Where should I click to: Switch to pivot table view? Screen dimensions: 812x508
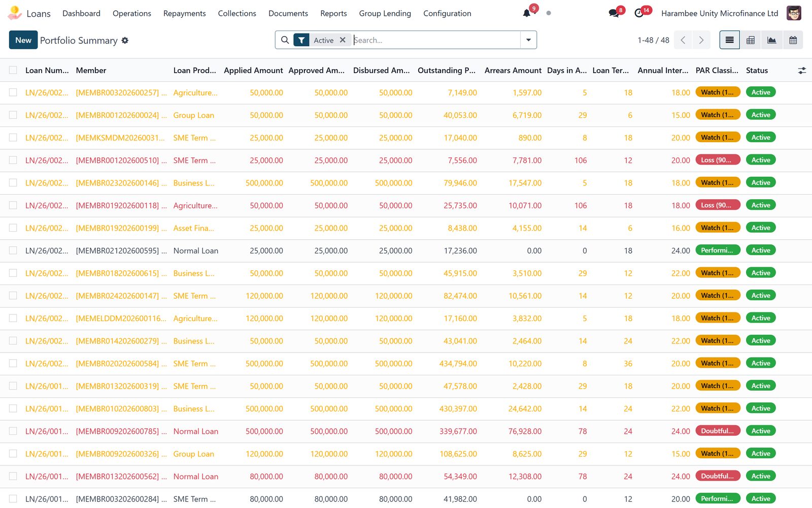pyautogui.click(x=751, y=40)
